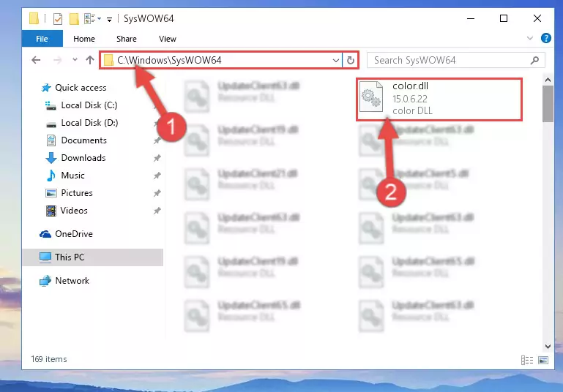Click the pin icon beside Music
Viewport: 563px width, 392px height.
[157, 176]
